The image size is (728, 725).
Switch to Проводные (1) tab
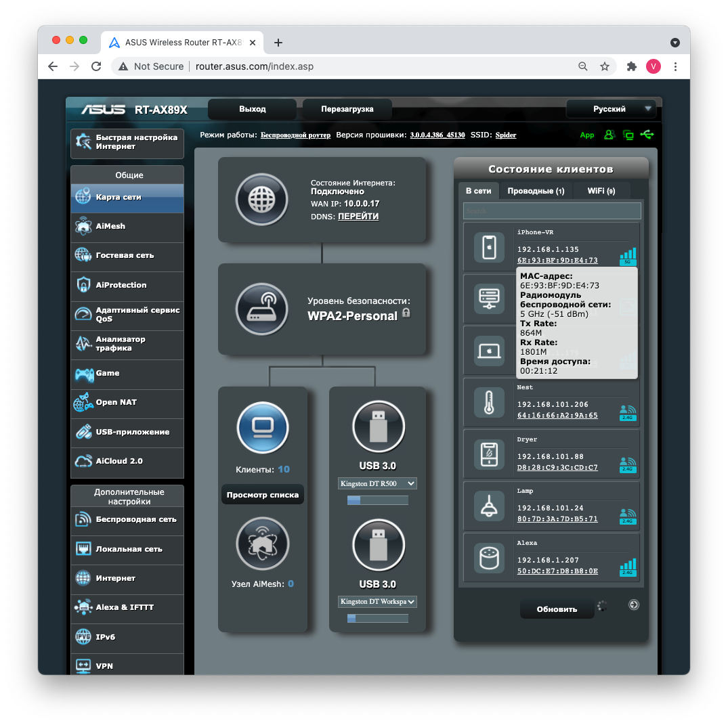(x=536, y=191)
